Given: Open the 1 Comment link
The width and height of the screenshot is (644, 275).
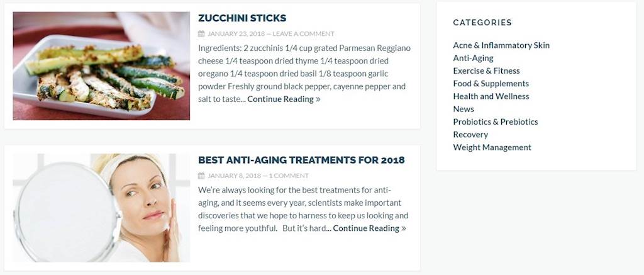Looking at the screenshot, I should 289,176.
